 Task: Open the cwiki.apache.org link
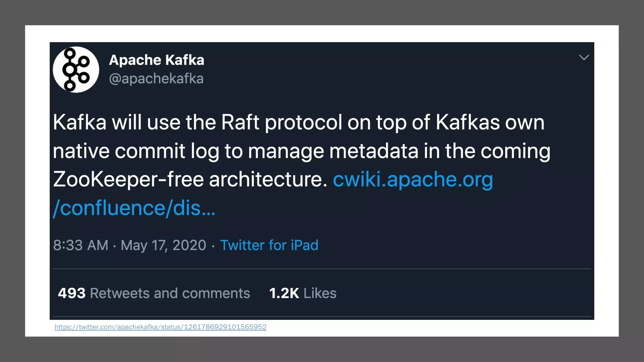pyautogui.click(x=413, y=179)
